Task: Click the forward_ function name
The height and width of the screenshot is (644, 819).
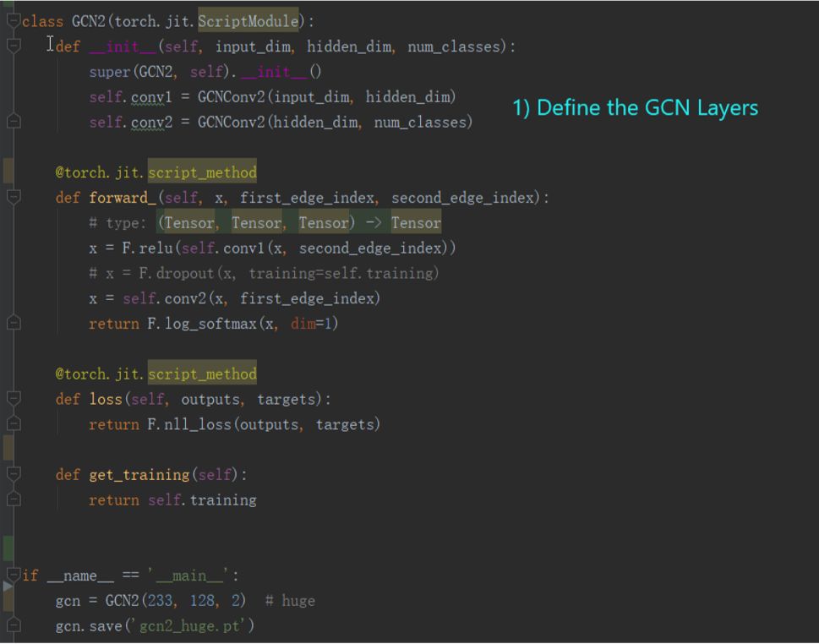Action: click(123, 198)
